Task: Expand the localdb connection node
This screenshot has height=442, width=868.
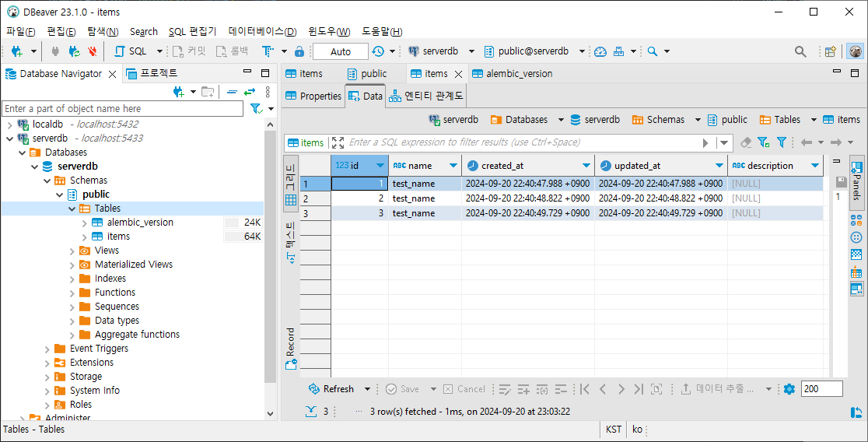Action: [x=9, y=124]
